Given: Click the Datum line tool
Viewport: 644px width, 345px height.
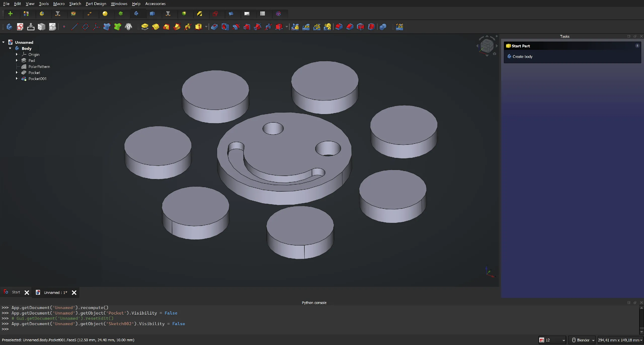Looking at the screenshot, I should tap(74, 27).
